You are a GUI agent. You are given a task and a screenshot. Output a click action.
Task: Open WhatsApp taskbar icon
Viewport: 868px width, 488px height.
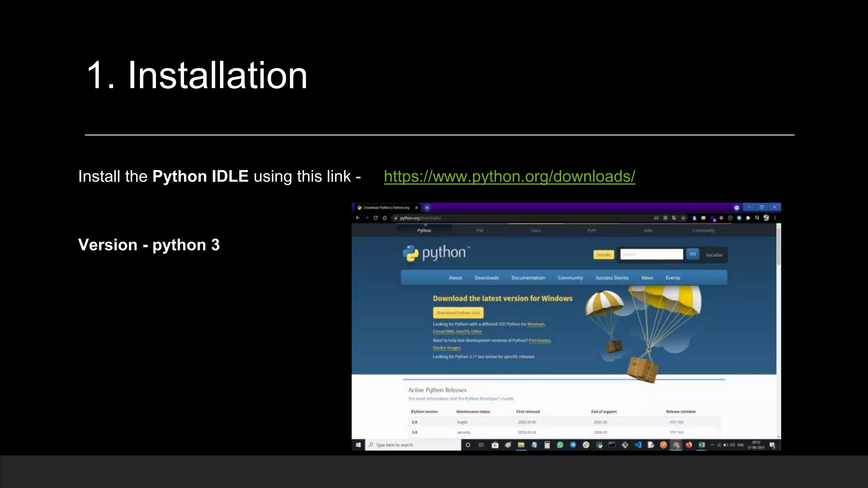(560, 445)
